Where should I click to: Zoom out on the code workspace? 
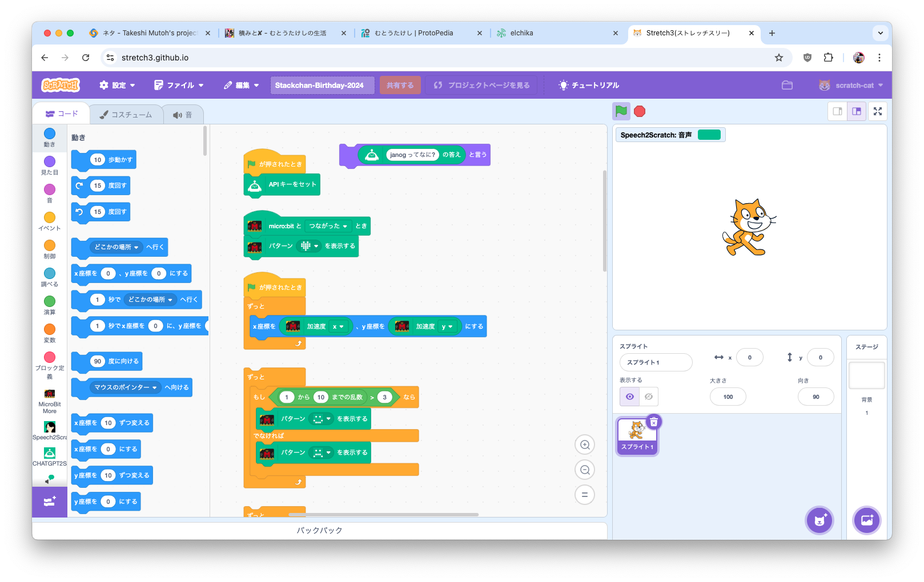point(585,470)
